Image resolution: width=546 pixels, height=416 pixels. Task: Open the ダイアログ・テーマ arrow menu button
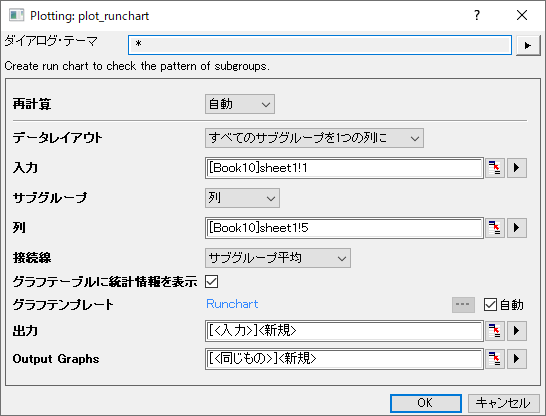528,45
